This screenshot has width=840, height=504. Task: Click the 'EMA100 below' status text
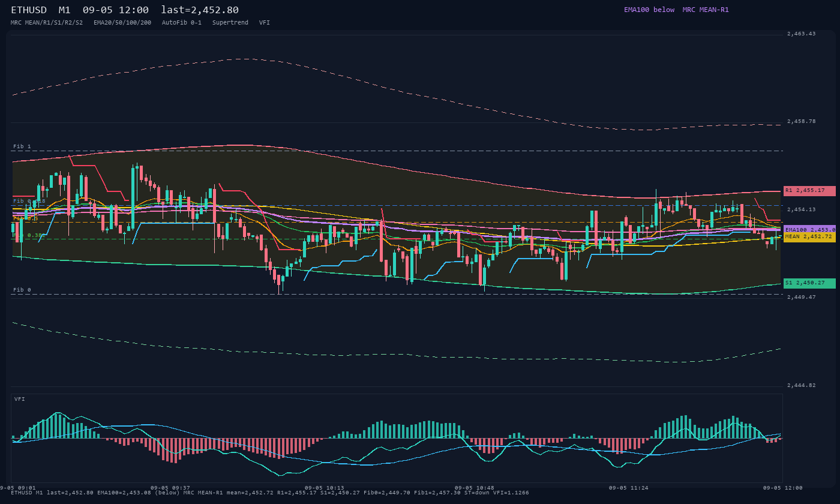pos(649,10)
